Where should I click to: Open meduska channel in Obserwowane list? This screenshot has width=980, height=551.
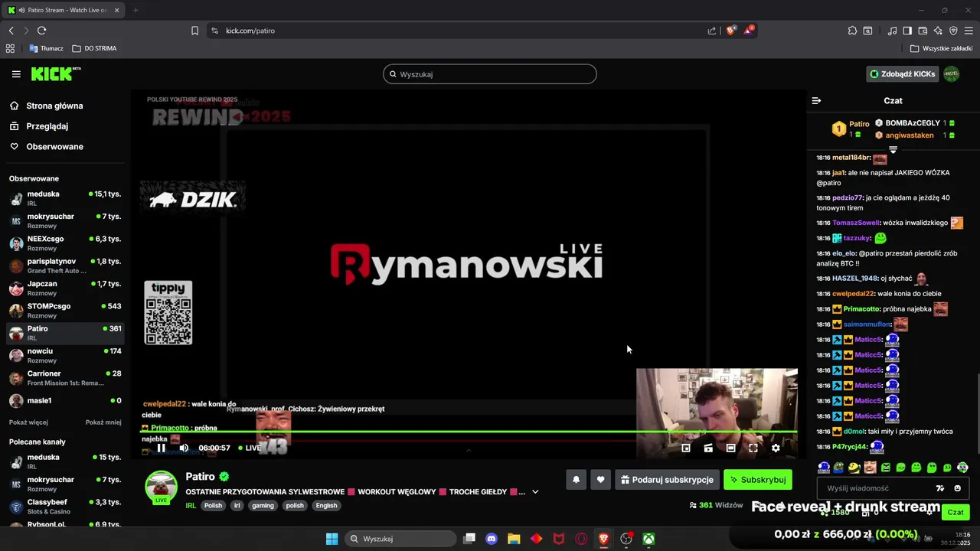65,199
